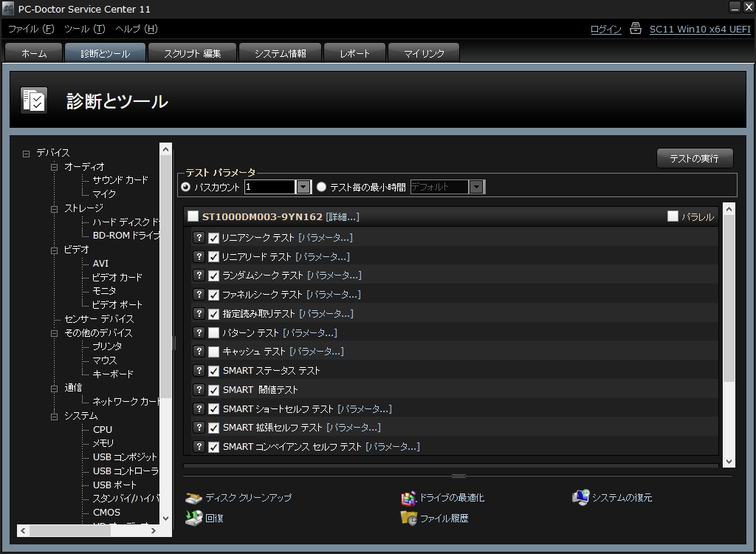This screenshot has width=756, height=554.
Task: Select the パスカウント radio button
Action: (x=185, y=187)
